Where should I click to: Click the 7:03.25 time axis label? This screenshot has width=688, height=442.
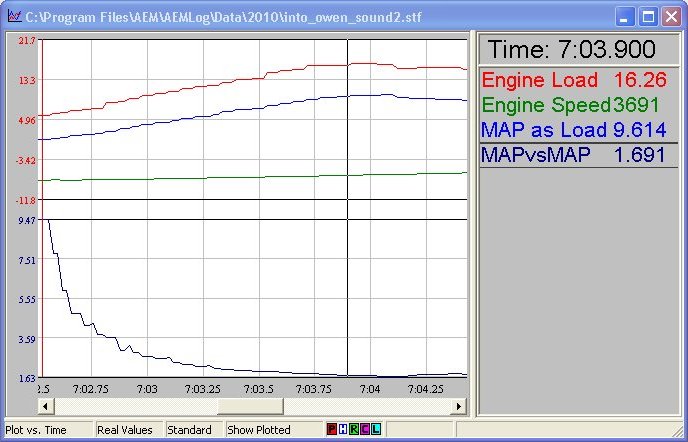point(203,389)
